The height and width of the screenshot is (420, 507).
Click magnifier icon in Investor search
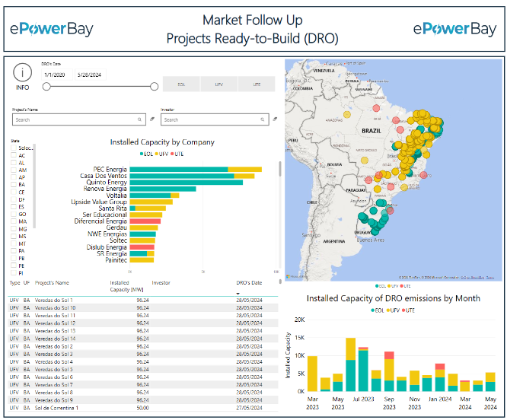point(263,119)
